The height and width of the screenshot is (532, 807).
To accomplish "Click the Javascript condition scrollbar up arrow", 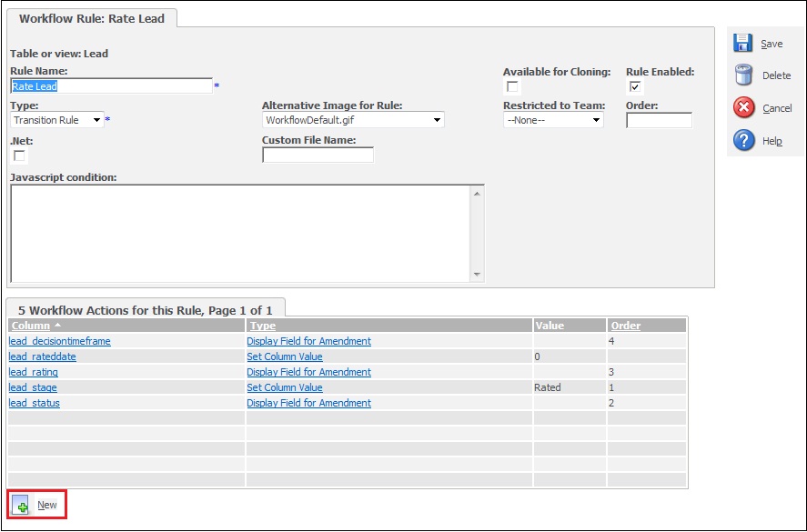I will 477,194.
